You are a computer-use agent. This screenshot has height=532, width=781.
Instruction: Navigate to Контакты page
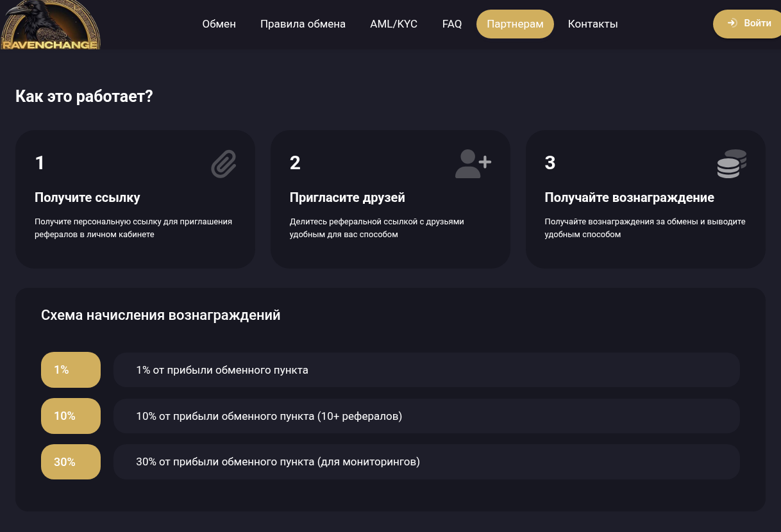pos(593,24)
